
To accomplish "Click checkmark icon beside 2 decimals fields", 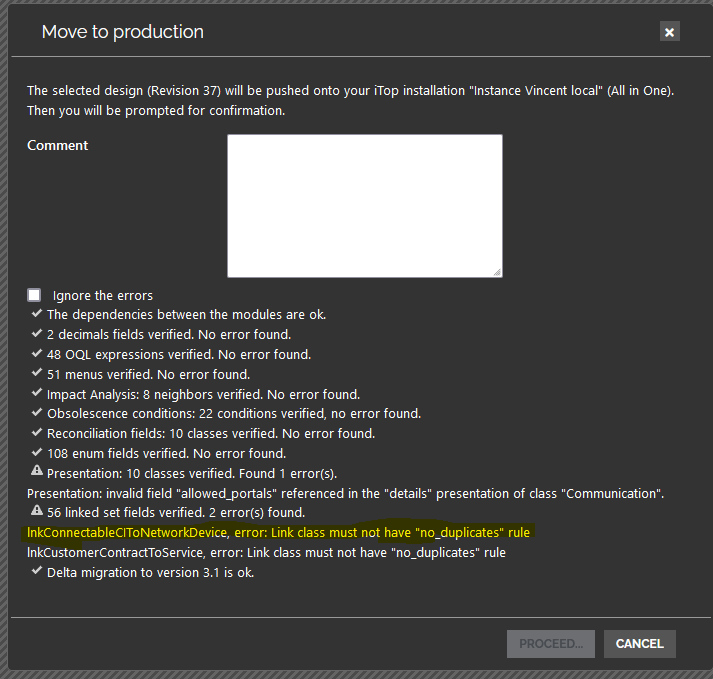I will point(36,334).
